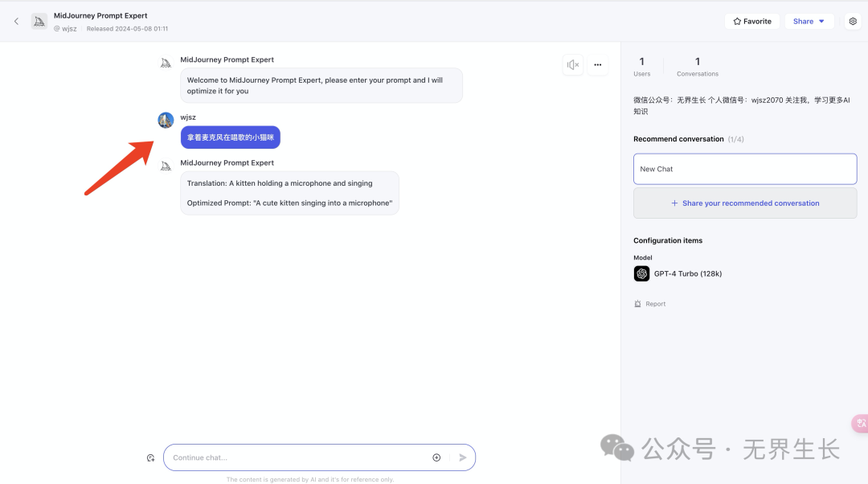Click the Chinese prompt message bubble
Viewport: 868px width, 484px height.
(231, 137)
